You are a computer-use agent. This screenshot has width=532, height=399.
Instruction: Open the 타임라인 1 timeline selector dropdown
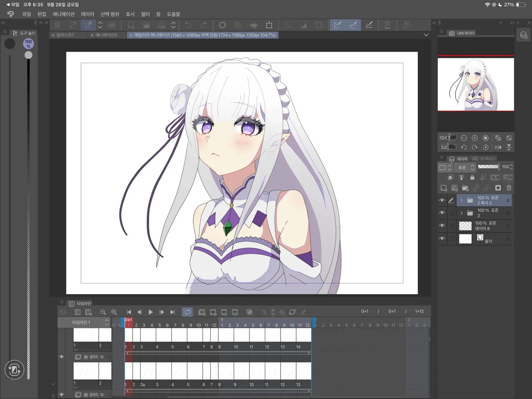[84, 322]
